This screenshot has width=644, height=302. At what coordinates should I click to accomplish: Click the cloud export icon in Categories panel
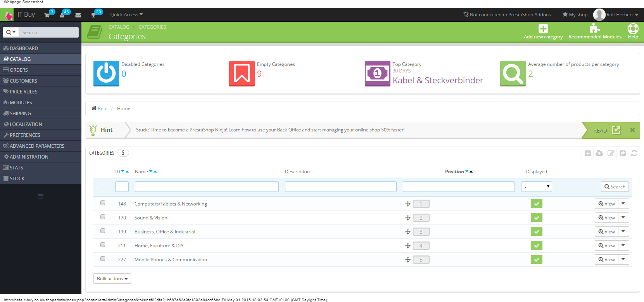point(599,153)
